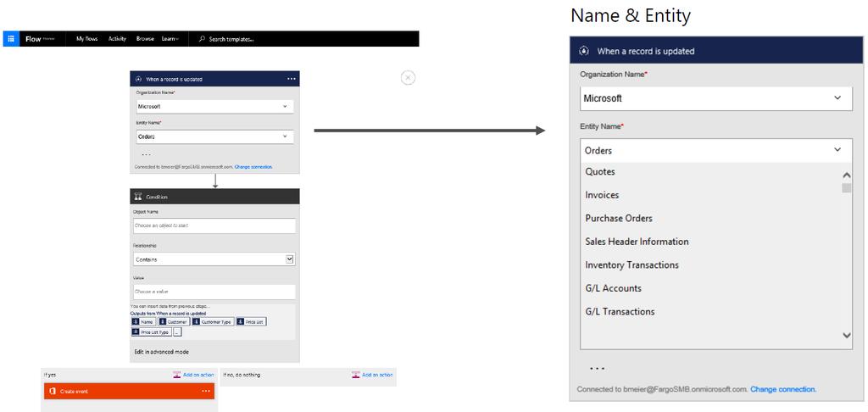Click the trigger icon in the enlarged 'When a record is updated' header

pyautogui.click(x=583, y=51)
